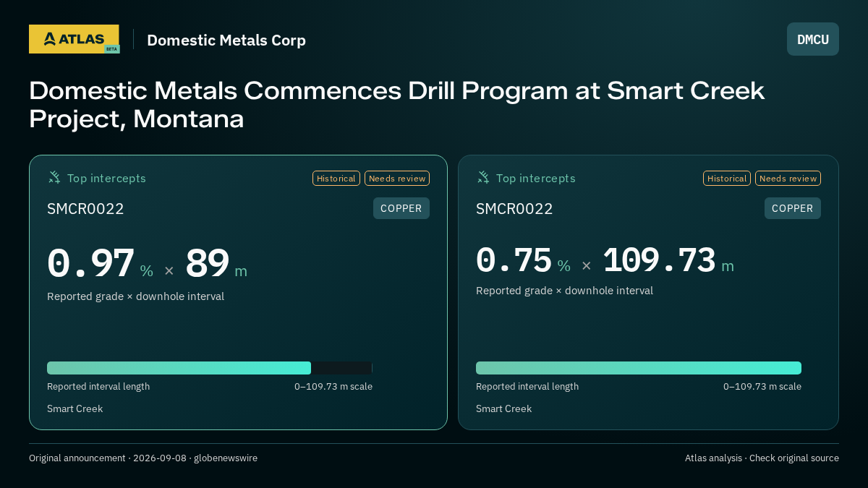Click the 89 m interval value
868x488 pixels.
click(x=216, y=263)
